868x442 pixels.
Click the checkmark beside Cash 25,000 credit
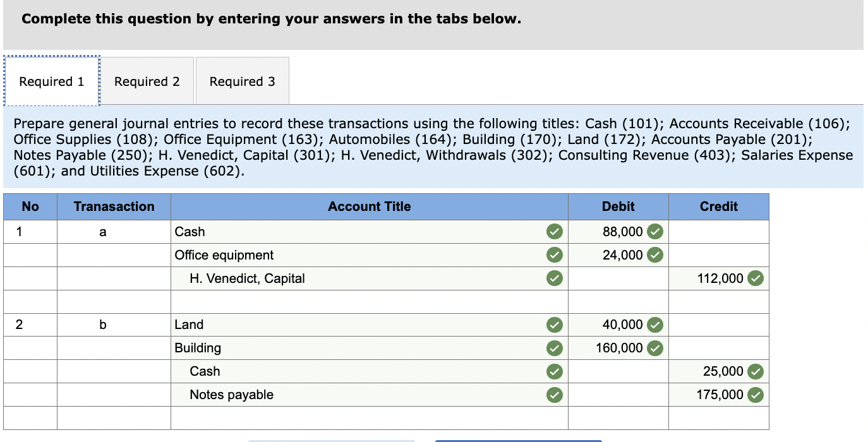click(756, 371)
